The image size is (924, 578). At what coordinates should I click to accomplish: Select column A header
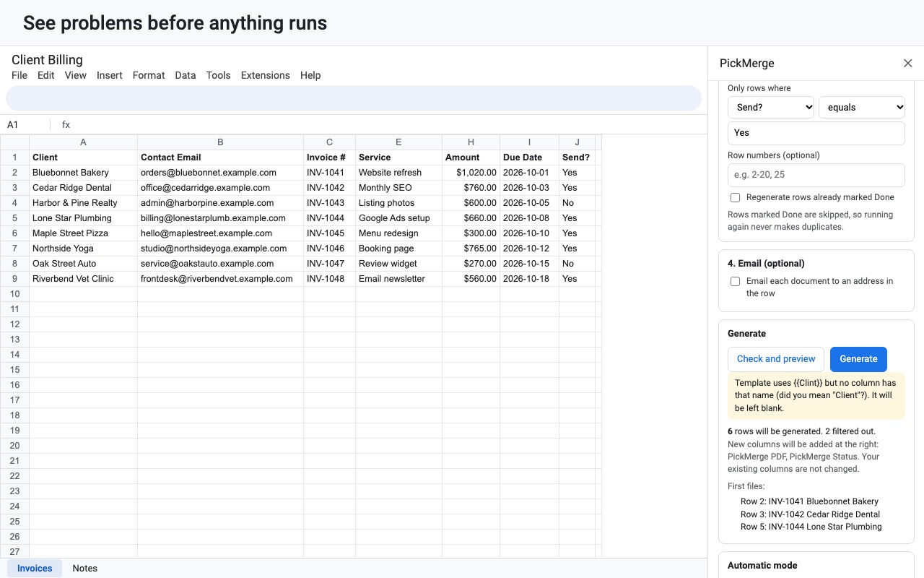[83, 142]
